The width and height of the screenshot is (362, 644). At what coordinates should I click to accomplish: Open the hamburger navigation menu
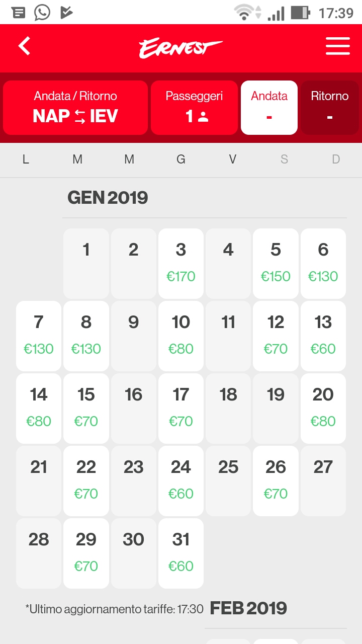337,46
